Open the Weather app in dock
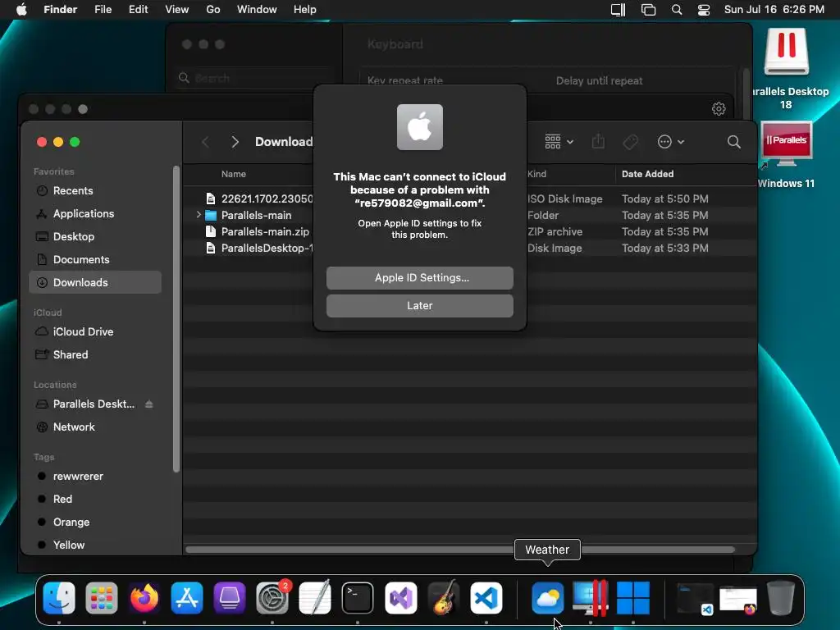 (x=547, y=597)
